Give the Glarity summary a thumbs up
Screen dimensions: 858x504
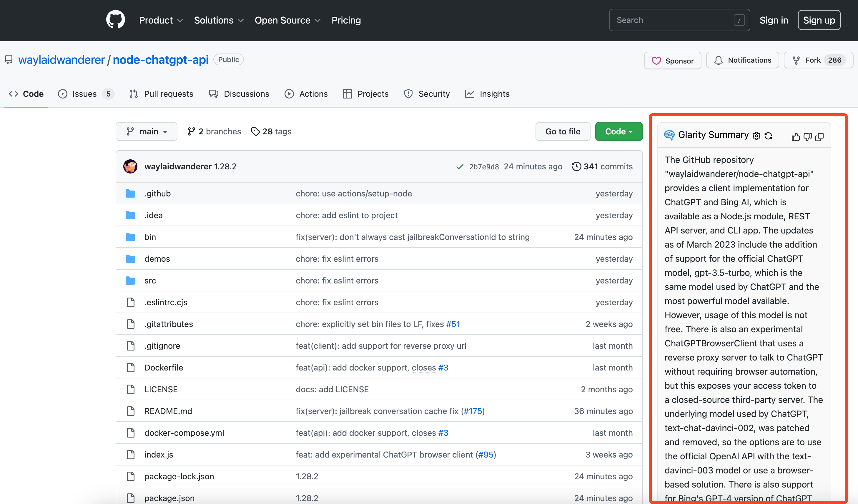tap(796, 136)
